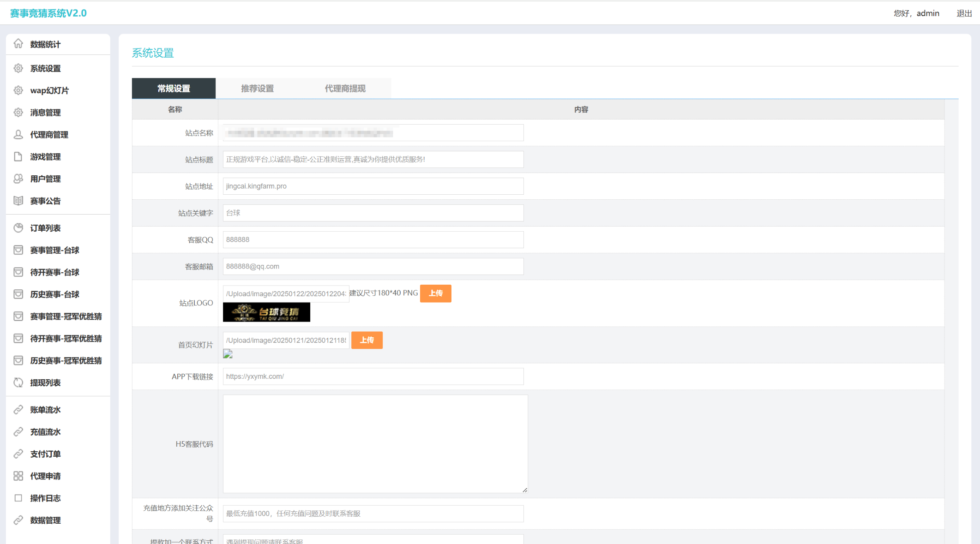This screenshot has height=544, width=980.
Task: Click the 台球竞猜 logo thumbnail
Action: [x=266, y=312]
